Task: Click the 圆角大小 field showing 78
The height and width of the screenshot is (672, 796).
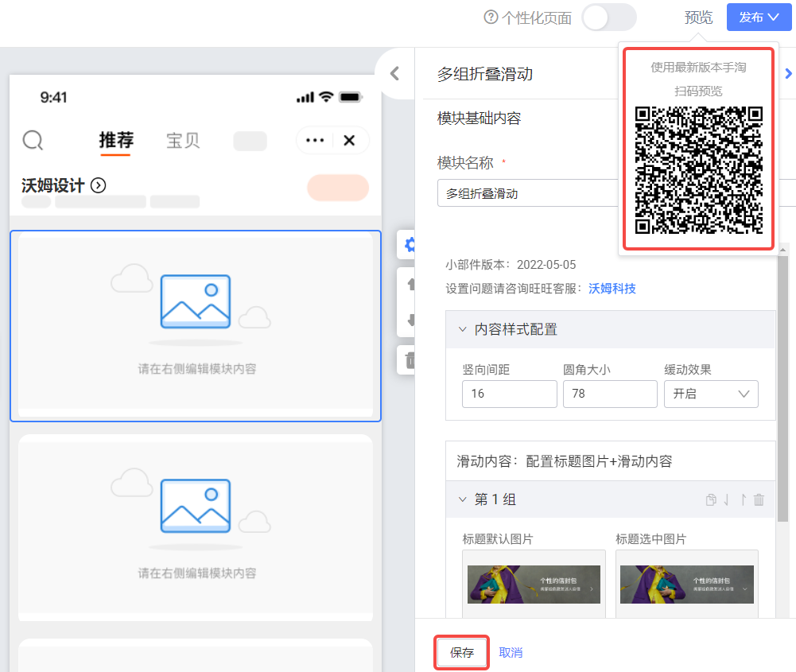Action: click(610, 394)
